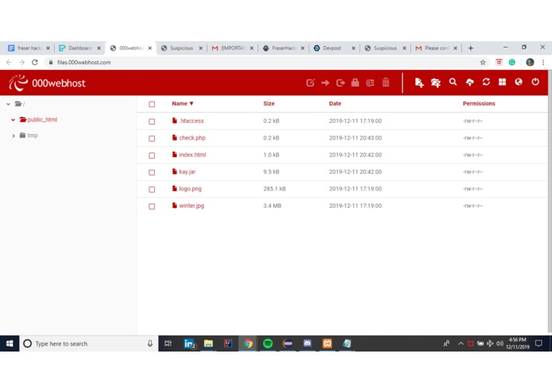Switch to the Devpost tab
This screenshot has height=392, width=552.
point(334,48)
